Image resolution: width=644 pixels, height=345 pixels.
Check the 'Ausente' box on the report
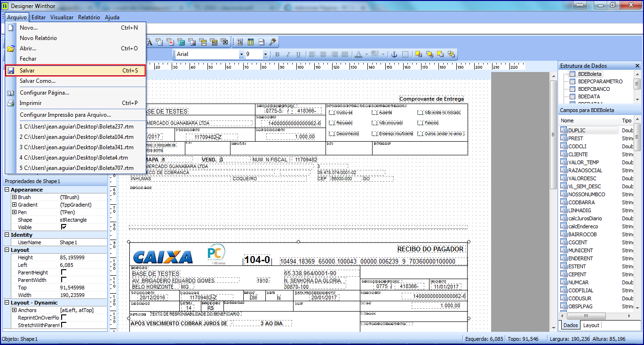375,113
